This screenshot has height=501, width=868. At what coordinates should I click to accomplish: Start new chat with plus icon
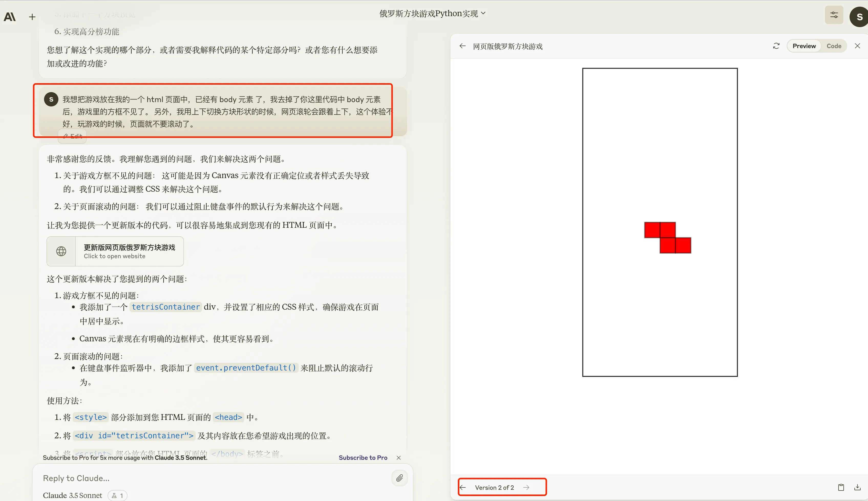point(32,17)
